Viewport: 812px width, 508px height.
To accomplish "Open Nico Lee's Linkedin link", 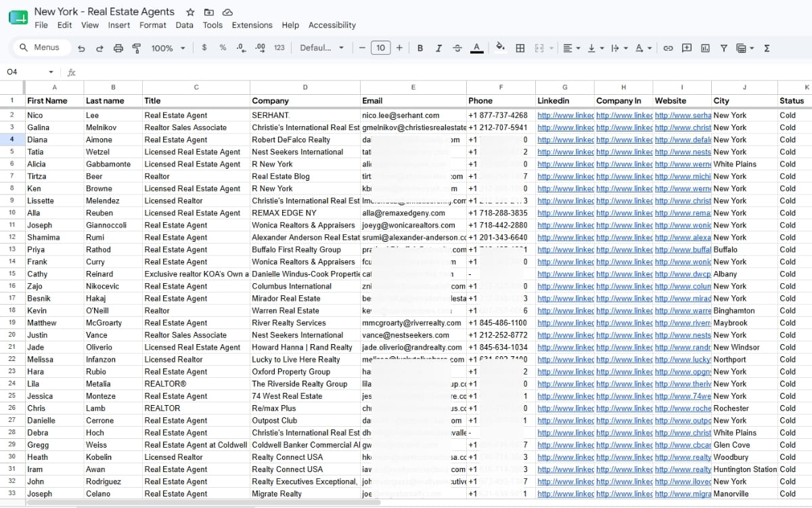I will click(x=565, y=115).
